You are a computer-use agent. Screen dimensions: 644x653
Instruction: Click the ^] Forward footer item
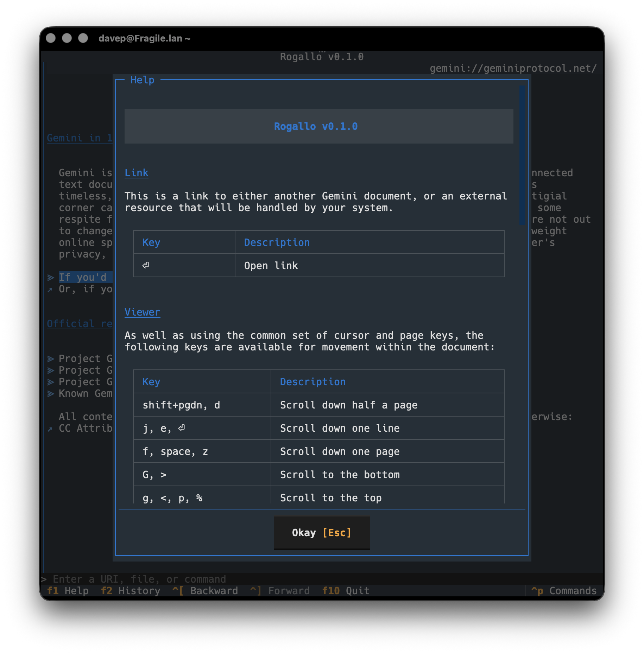280,591
